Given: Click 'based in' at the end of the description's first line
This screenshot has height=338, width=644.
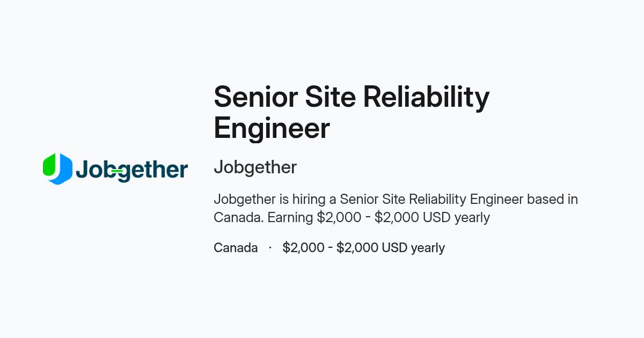Looking at the screenshot, I should coord(552,199).
